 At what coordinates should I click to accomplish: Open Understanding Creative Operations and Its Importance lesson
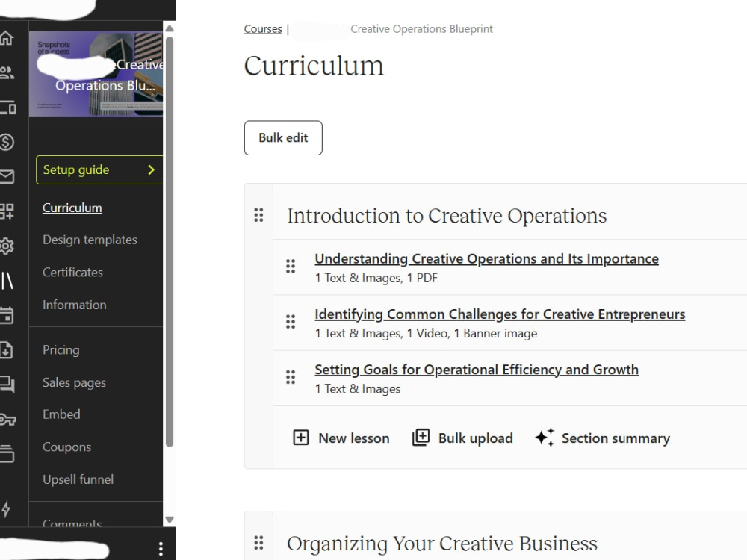tap(486, 258)
